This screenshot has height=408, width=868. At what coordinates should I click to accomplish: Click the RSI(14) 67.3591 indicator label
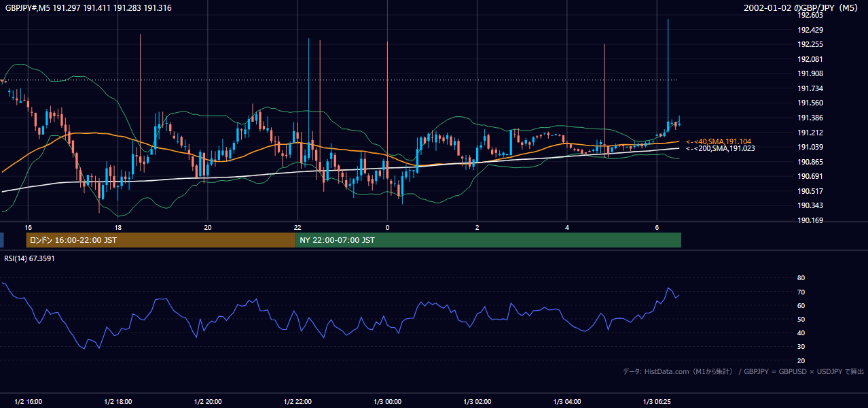(29, 258)
